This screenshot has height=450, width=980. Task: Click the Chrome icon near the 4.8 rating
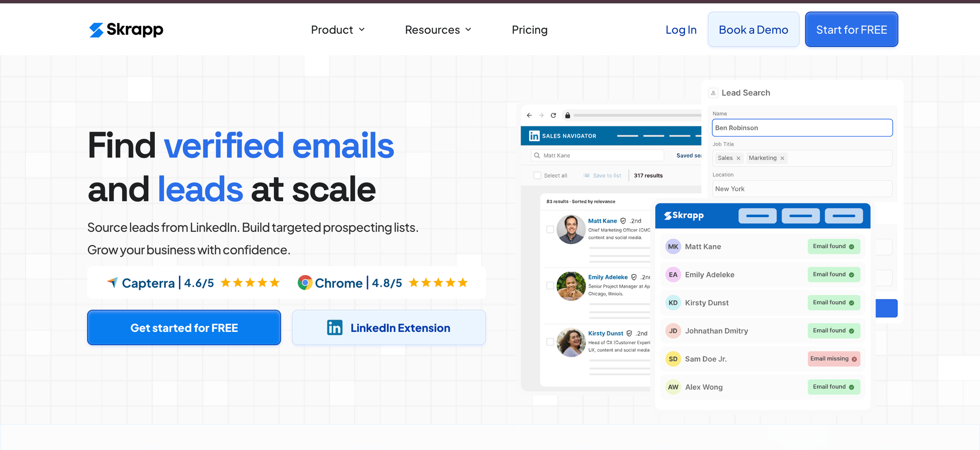click(x=304, y=282)
